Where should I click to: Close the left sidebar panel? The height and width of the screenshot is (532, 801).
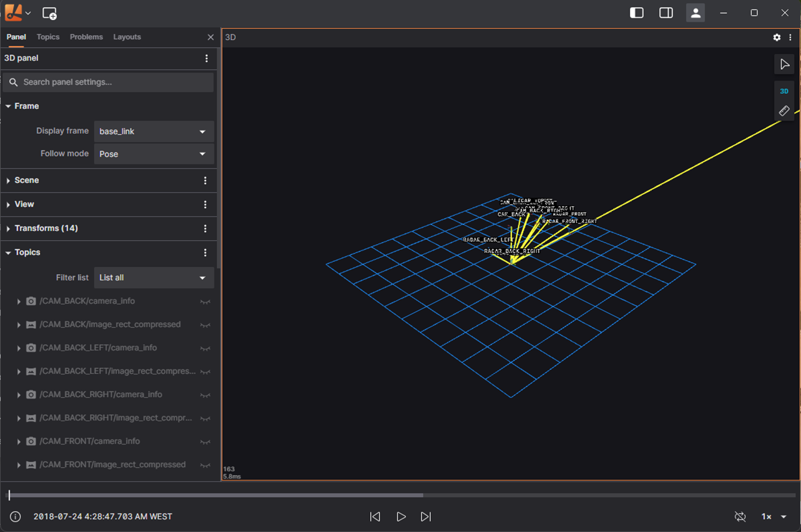tap(211, 37)
